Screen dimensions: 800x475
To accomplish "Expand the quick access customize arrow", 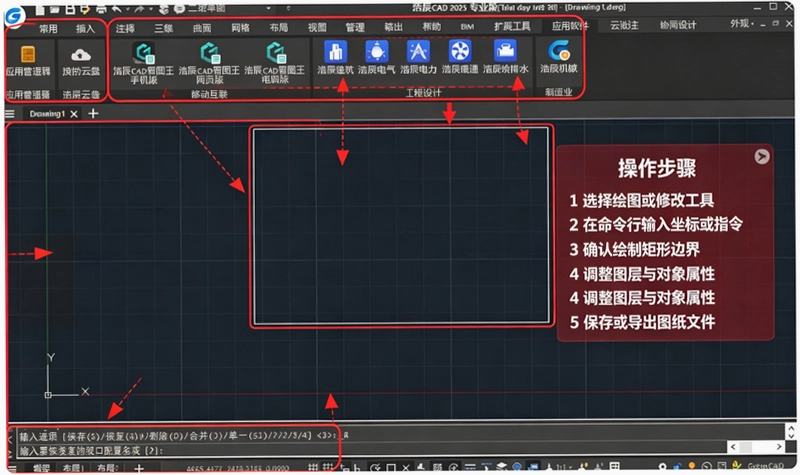I will click(288, 9).
